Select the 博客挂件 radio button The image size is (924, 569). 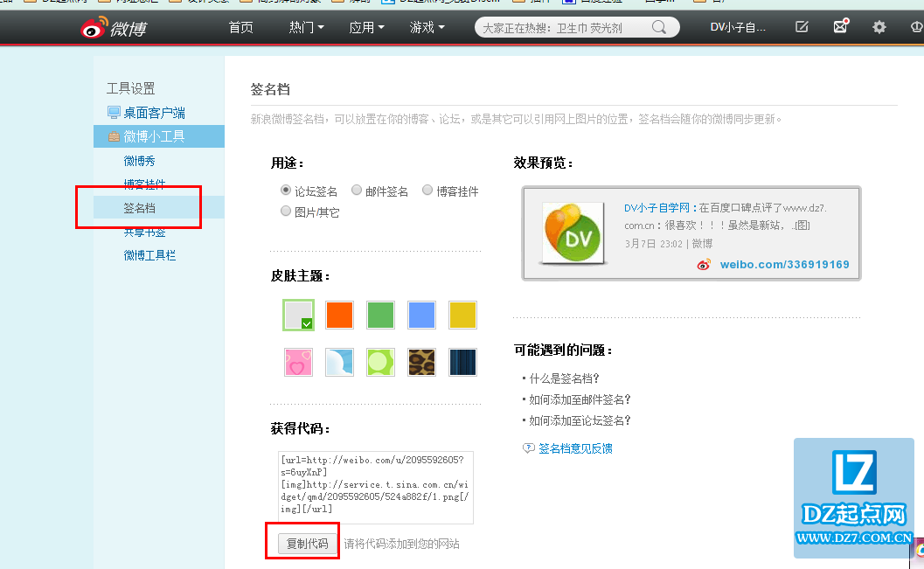point(427,191)
